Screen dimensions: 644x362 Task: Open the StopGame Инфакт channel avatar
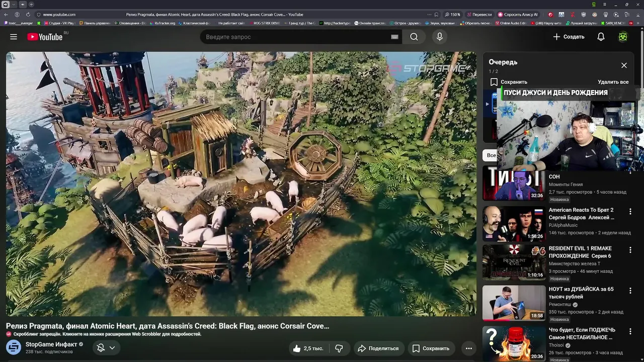coord(14,347)
